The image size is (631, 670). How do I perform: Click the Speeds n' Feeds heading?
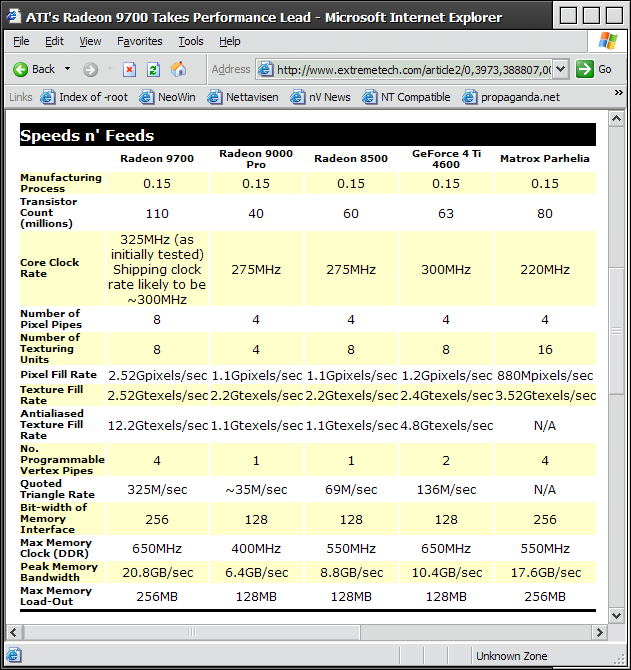(87, 135)
